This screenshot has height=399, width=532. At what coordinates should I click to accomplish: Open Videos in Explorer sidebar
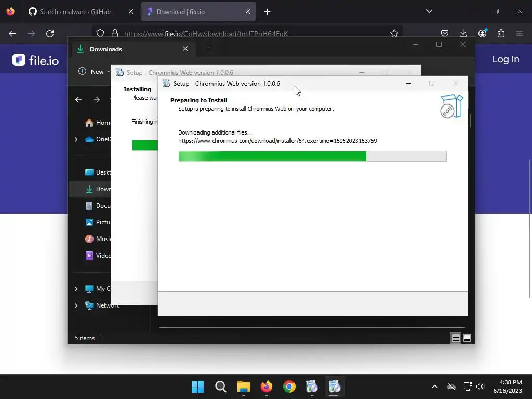pyautogui.click(x=98, y=256)
